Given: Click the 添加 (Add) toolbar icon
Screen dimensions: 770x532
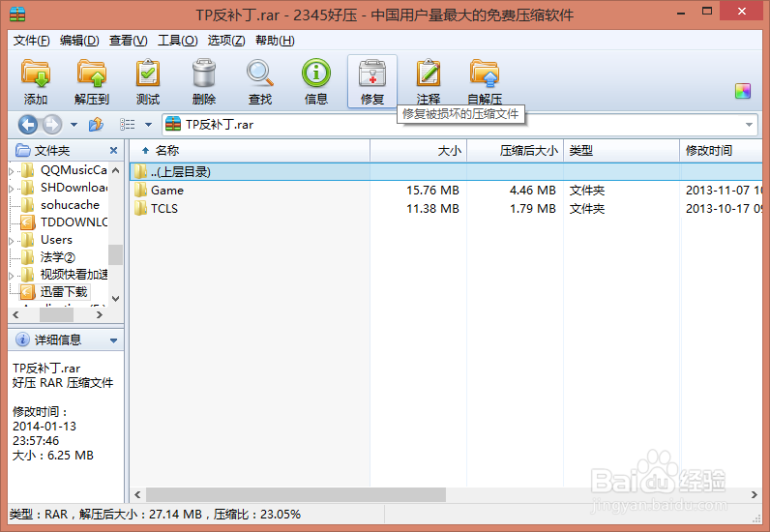Looking at the screenshot, I should click(x=36, y=81).
